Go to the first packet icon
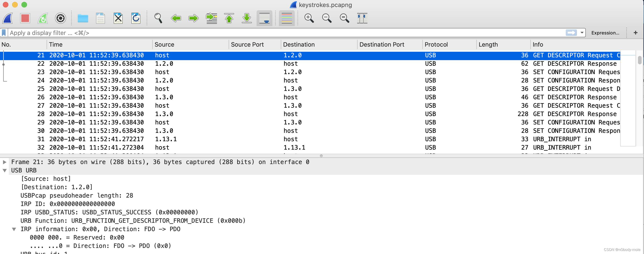644x254 pixels. [x=229, y=18]
